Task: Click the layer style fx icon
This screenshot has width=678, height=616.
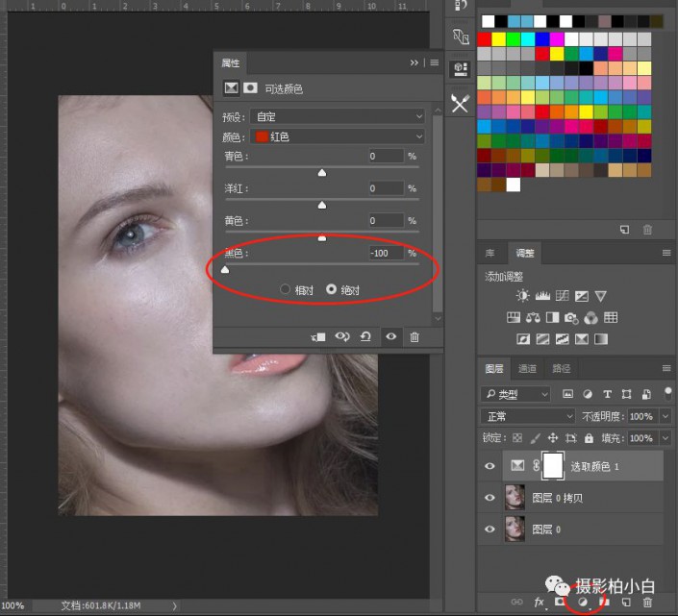Action: pos(539,602)
